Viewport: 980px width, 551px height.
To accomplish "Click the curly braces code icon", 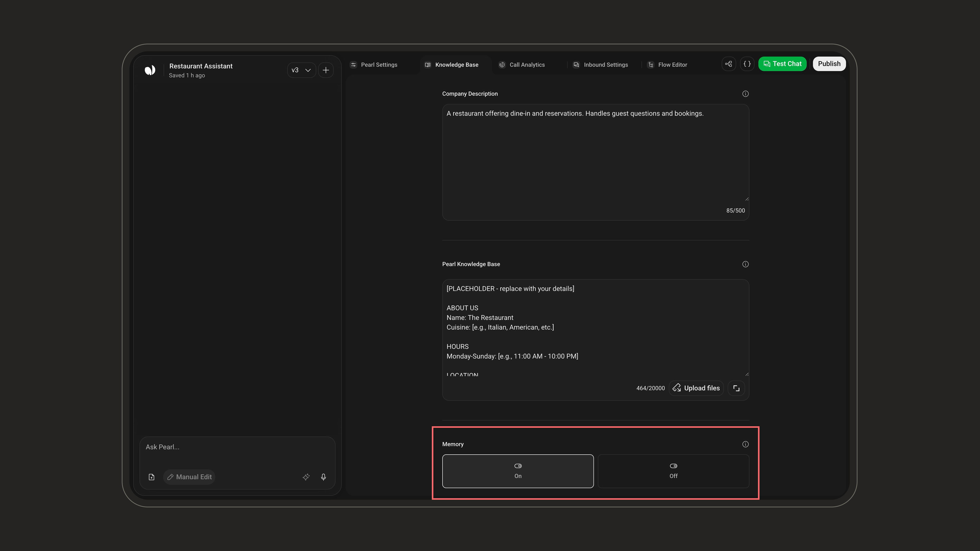I will pyautogui.click(x=747, y=64).
